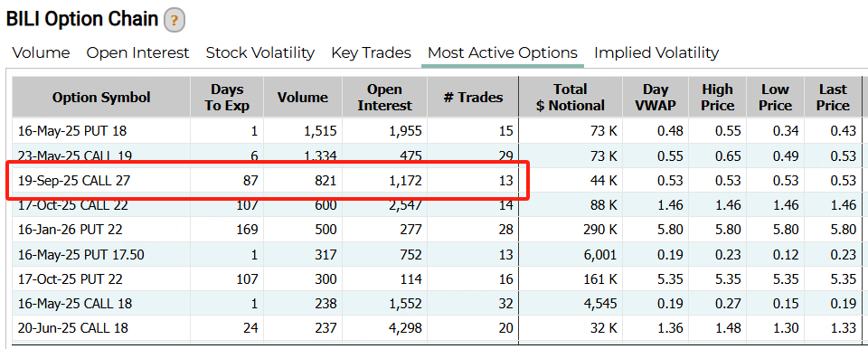
Task: Click the # Trades column header
Action: [x=473, y=98]
